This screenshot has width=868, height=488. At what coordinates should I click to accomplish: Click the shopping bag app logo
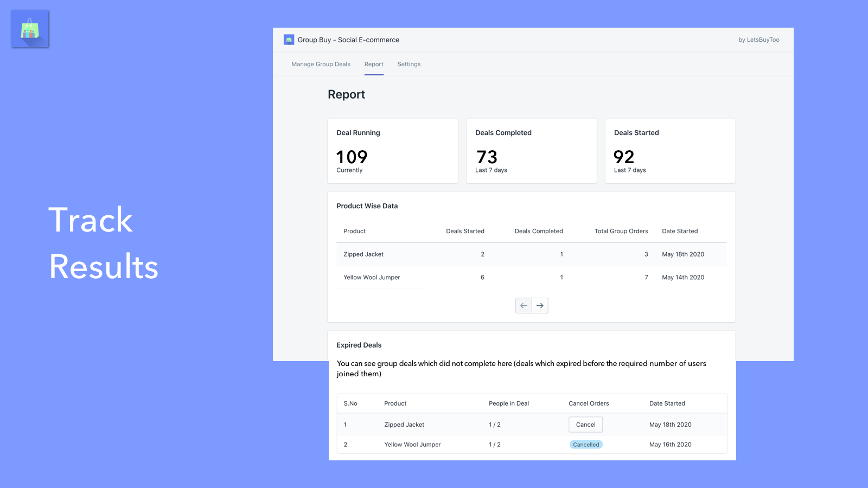coord(30,29)
